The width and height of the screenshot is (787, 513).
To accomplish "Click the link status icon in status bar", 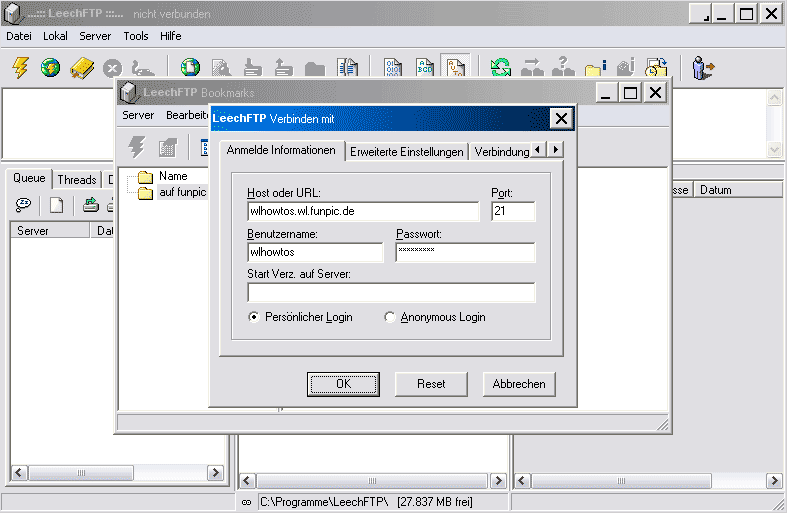I will (246, 502).
